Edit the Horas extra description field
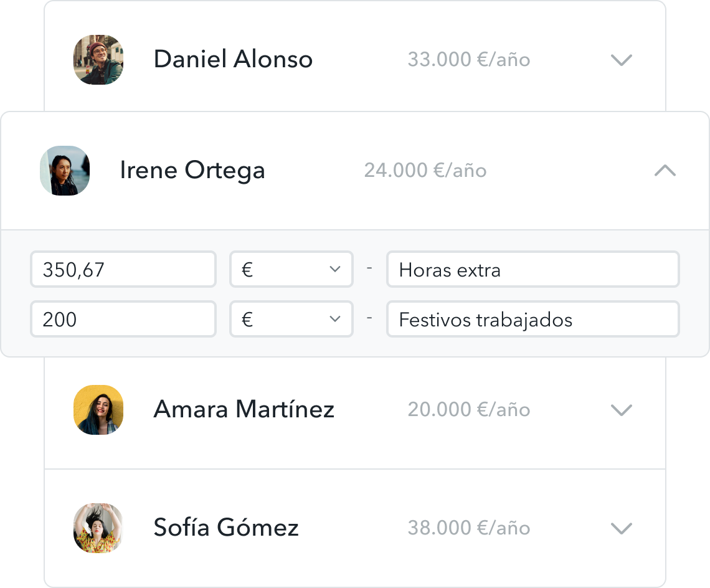Image resolution: width=710 pixels, height=588 pixels. coord(532,270)
